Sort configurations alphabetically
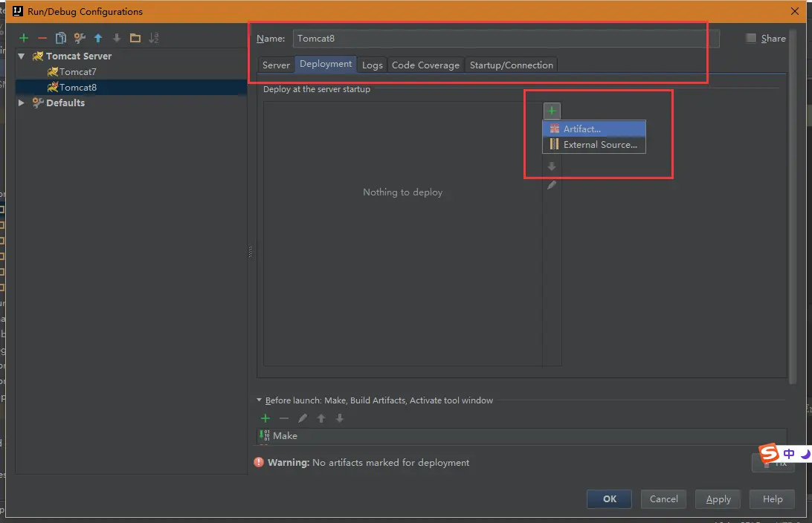Image resolution: width=812 pixels, height=523 pixels. click(154, 38)
